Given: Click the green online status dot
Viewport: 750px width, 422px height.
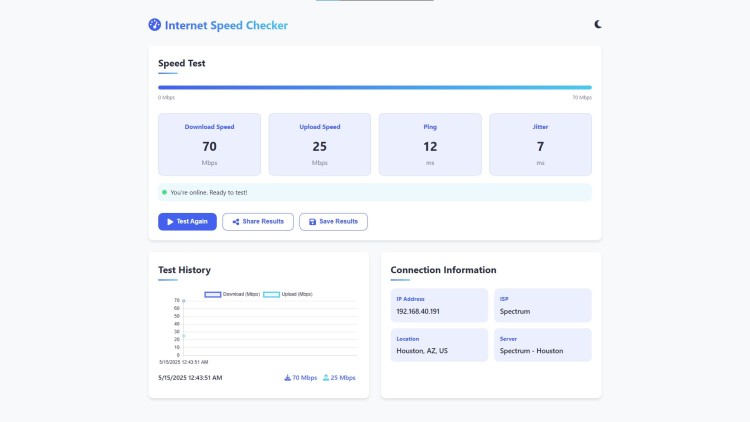Looking at the screenshot, I should pos(165,192).
